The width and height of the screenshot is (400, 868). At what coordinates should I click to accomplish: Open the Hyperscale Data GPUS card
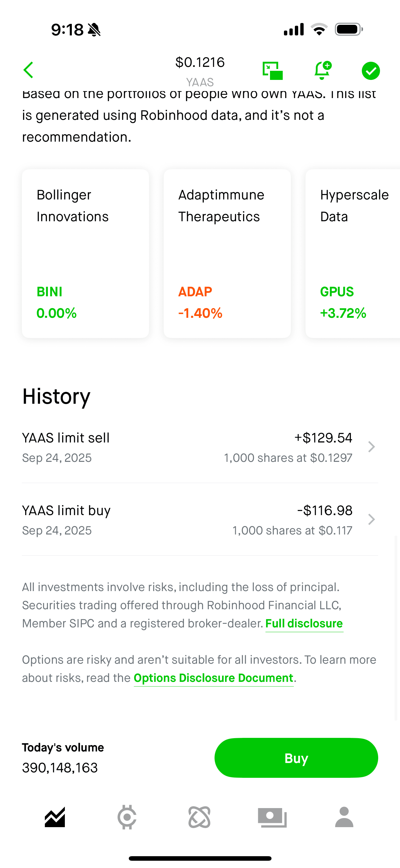click(353, 253)
